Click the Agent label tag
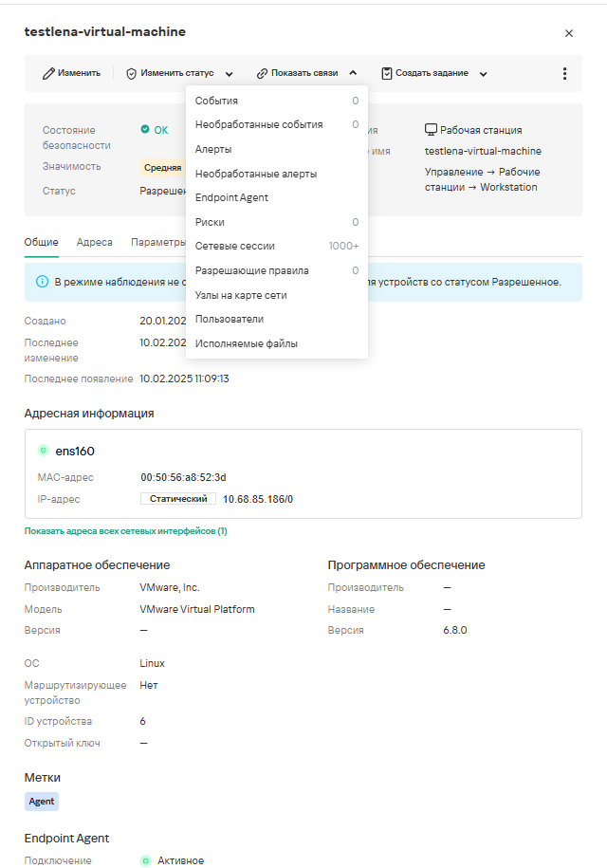Image resolution: width=607 pixels, height=868 pixels. tap(42, 802)
